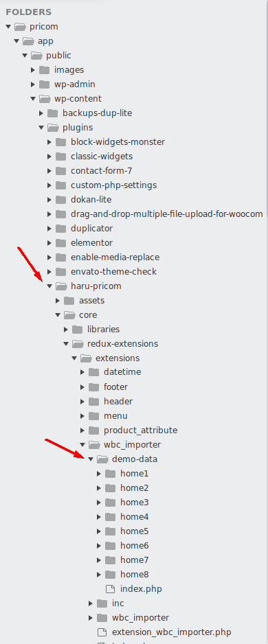Screen dimensions: 268x644
Task: Click the file icon of extension_wbc_importer.php
Action: tap(102, 632)
